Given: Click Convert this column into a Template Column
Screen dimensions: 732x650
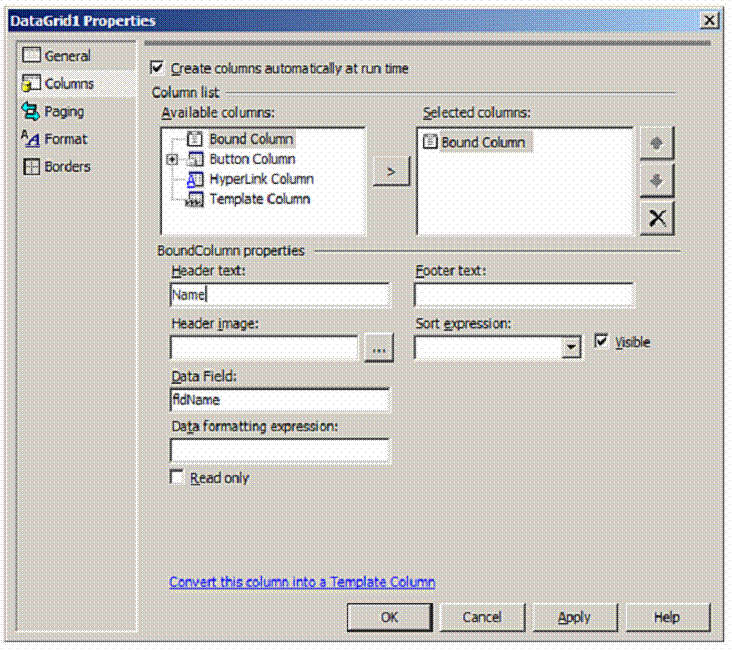Looking at the screenshot, I should click(302, 582).
